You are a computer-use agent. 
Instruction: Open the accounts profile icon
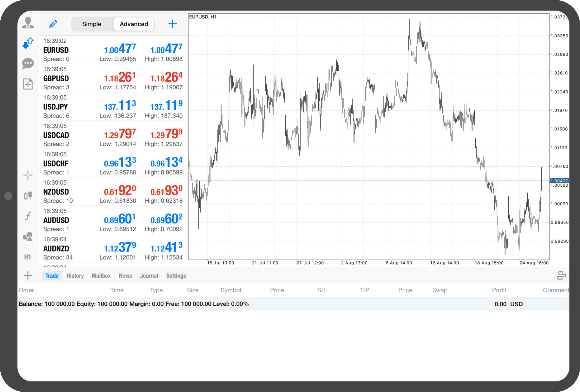click(x=28, y=23)
